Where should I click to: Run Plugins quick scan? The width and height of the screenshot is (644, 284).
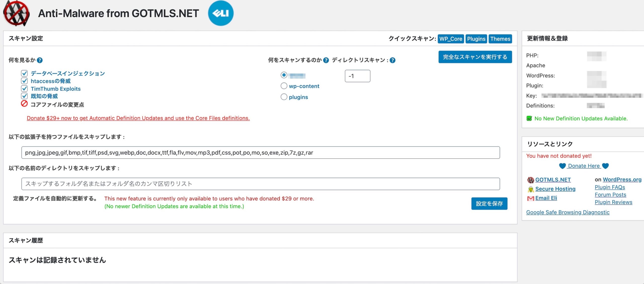coord(476,39)
